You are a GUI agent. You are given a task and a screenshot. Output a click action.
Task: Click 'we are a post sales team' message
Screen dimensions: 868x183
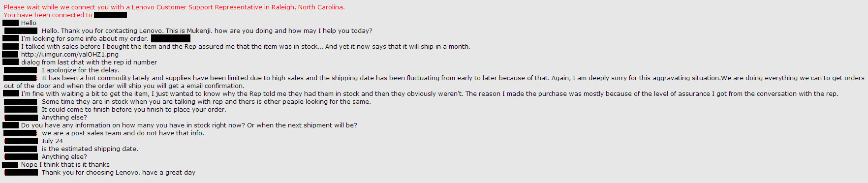click(123, 133)
